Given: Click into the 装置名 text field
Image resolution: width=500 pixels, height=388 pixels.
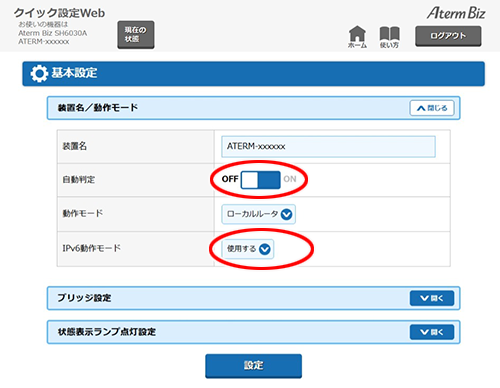Looking at the screenshot, I should coord(328,146).
